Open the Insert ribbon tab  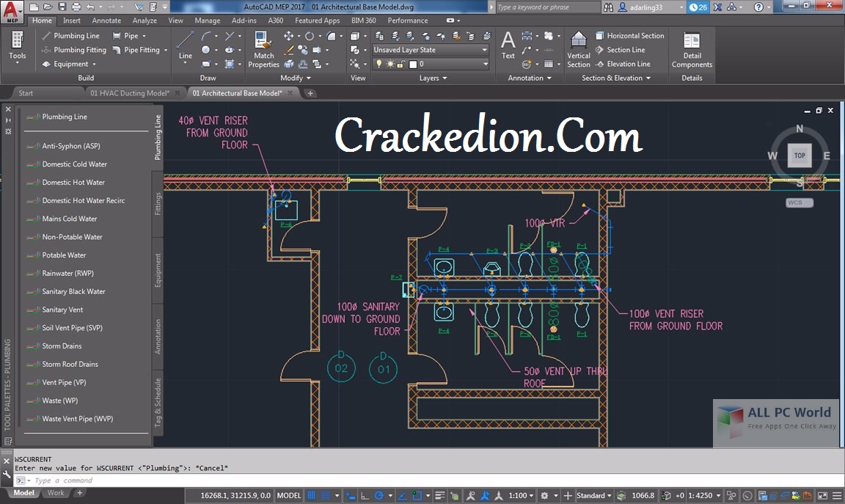[x=72, y=21]
